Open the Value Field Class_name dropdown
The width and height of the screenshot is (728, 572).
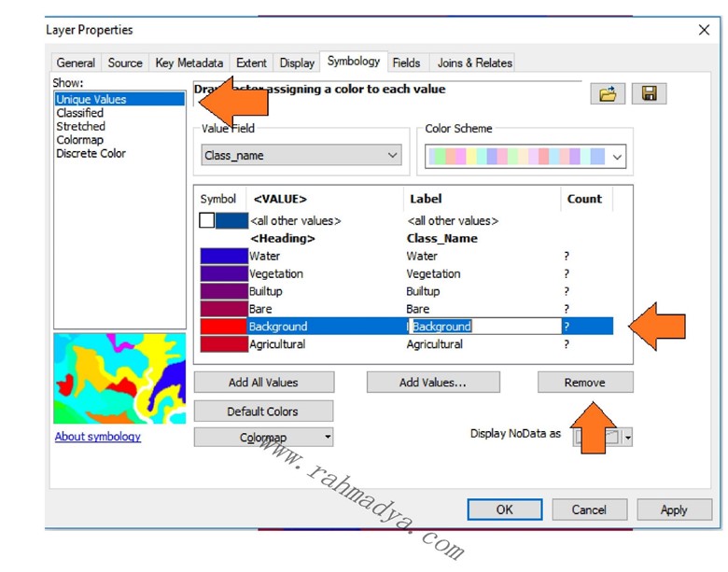click(x=301, y=156)
